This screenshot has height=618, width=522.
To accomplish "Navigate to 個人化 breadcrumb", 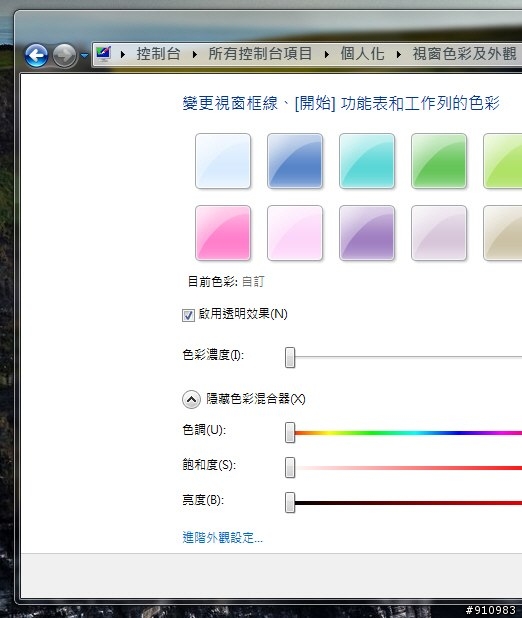I will point(362,54).
